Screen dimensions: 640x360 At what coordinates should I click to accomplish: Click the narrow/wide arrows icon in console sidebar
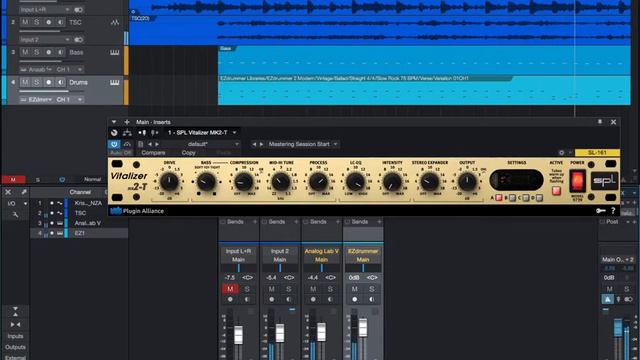click(15, 324)
